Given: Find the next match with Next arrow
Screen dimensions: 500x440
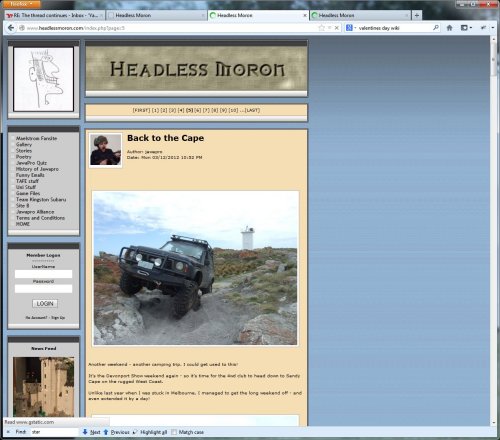Looking at the screenshot, I should [91, 432].
